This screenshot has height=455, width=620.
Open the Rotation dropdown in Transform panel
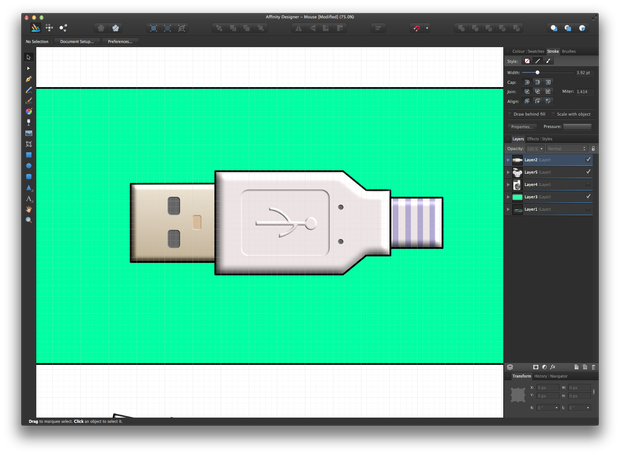tap(556, 408)
